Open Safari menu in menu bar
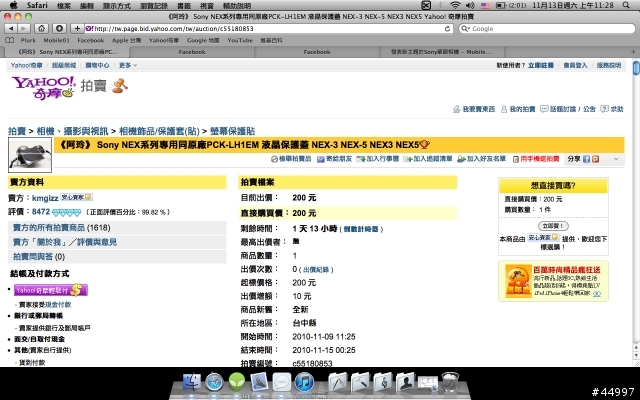 pos(37,5)
